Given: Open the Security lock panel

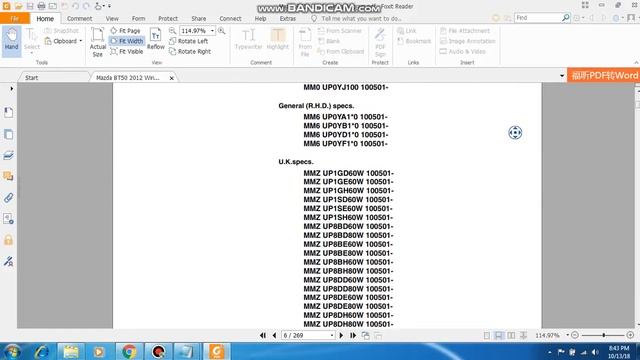Looking at the screenshot, I should [8, 240].
